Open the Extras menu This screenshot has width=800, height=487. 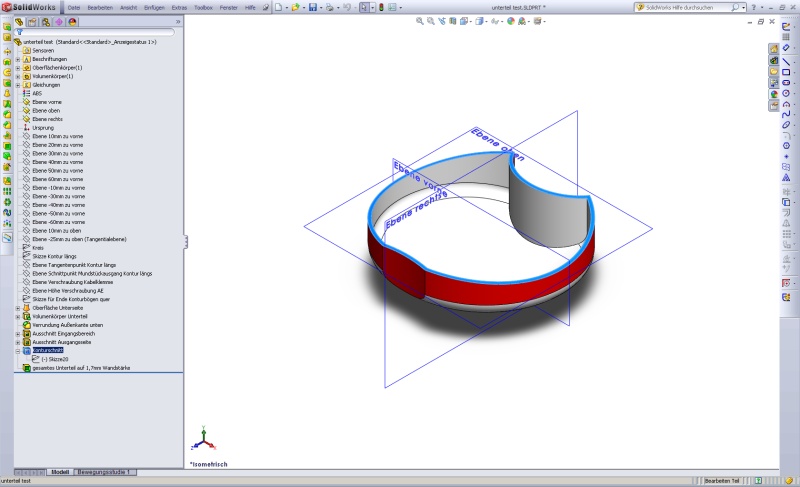point(179,7)
